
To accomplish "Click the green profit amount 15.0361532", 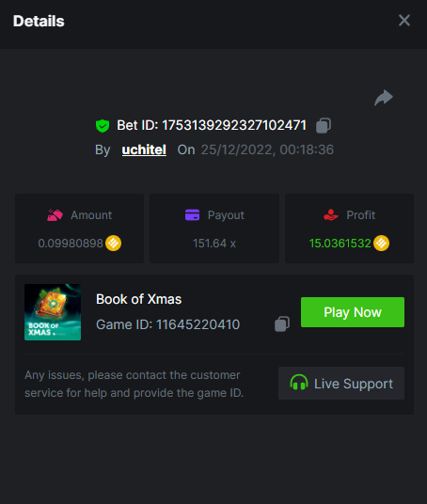I will point(340,244).
